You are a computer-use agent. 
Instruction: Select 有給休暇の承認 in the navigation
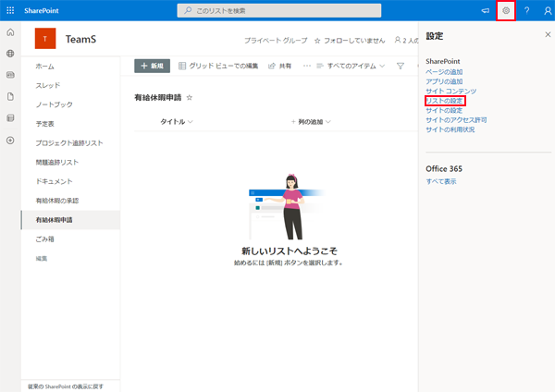57,201
